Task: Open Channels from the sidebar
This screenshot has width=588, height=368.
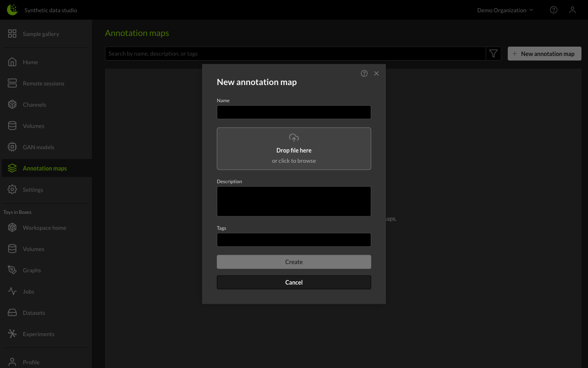Action: tap(12, 104)
